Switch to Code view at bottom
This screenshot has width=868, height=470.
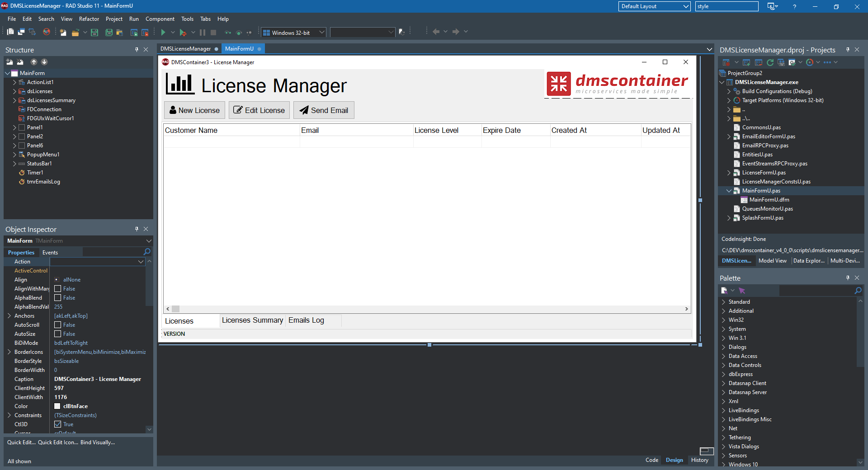pos(651,460)
